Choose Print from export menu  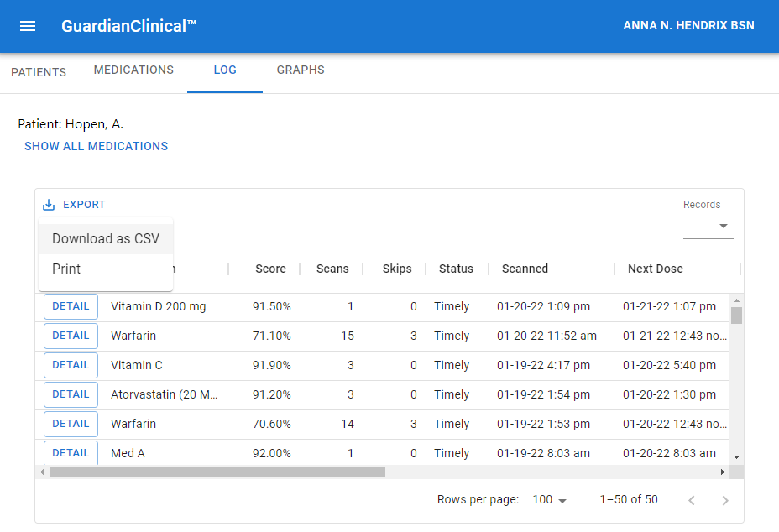click(x=67, y=269)
